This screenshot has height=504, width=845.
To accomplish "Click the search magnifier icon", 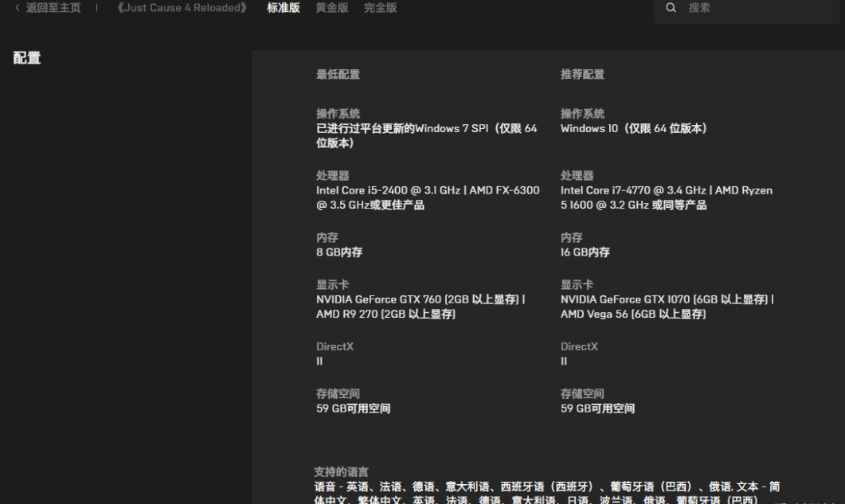I will click(671, 7).
